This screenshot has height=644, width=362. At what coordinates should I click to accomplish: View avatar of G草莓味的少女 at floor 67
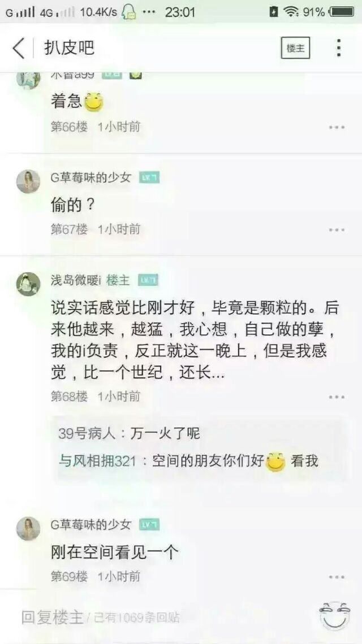pos(28,181)
